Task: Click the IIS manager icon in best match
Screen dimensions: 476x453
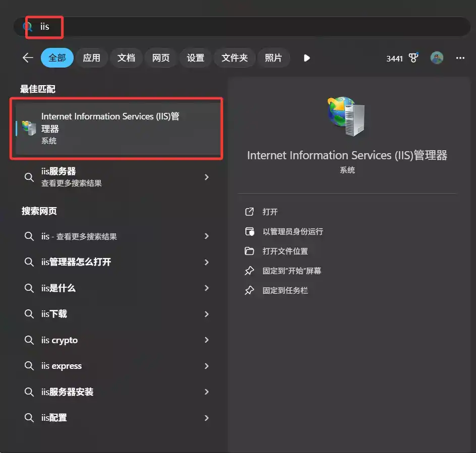Action: pyautogui.click(x=29, y=128)
